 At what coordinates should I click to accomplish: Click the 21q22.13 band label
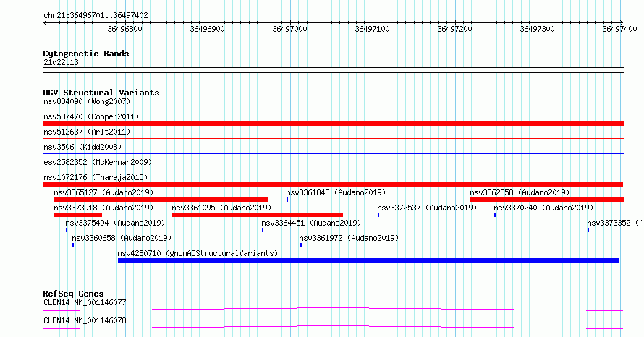[x=61, y=62]
